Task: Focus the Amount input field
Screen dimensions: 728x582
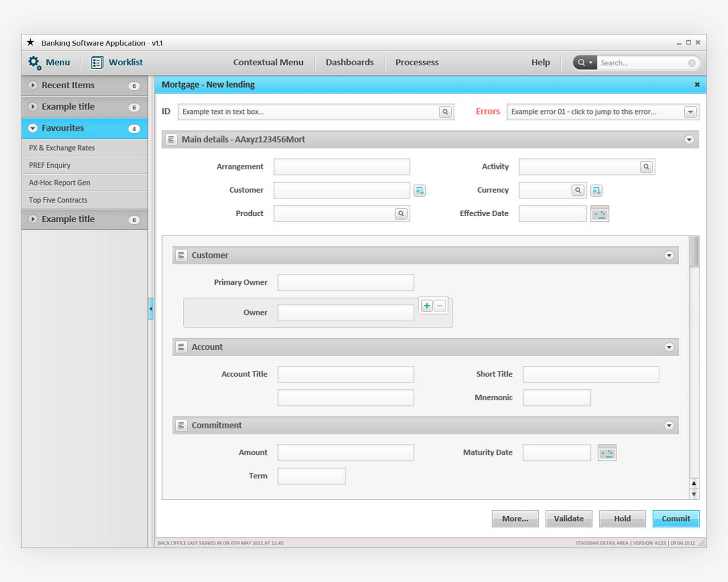Action: (x=345, y=453)
